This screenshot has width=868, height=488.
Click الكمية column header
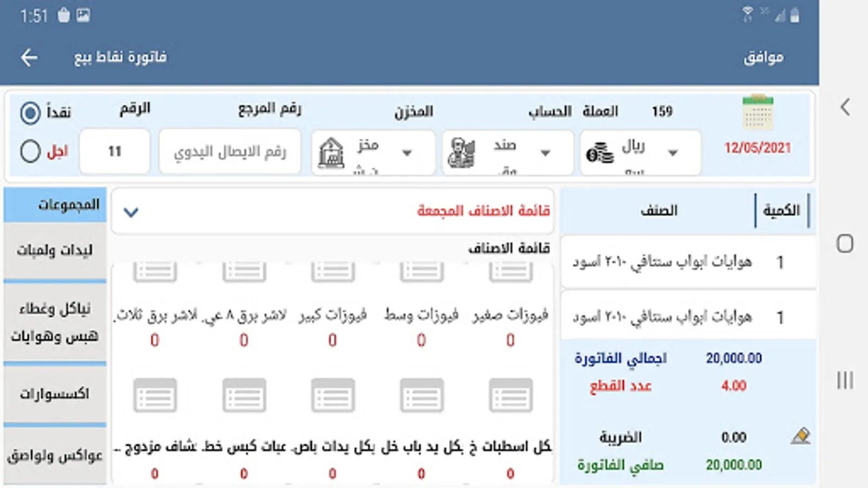pos(781,210)
